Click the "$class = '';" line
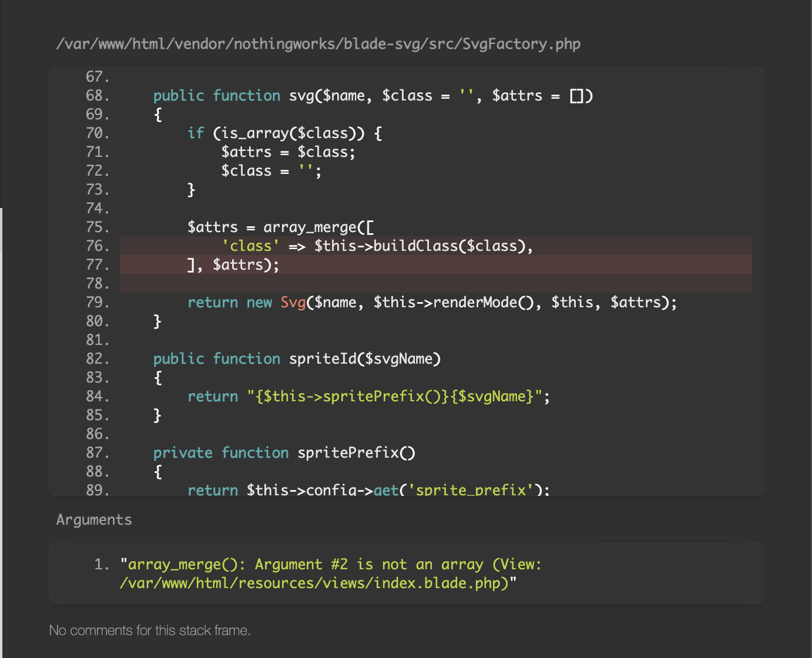The image size is (812, 658). [x=271, y=171]
